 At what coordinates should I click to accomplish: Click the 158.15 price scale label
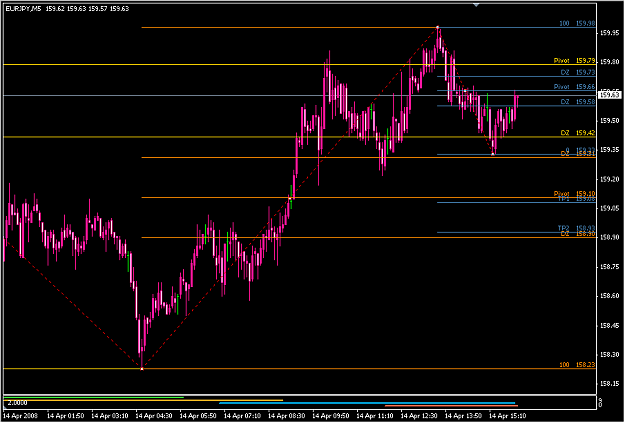(x=609, y=384)
